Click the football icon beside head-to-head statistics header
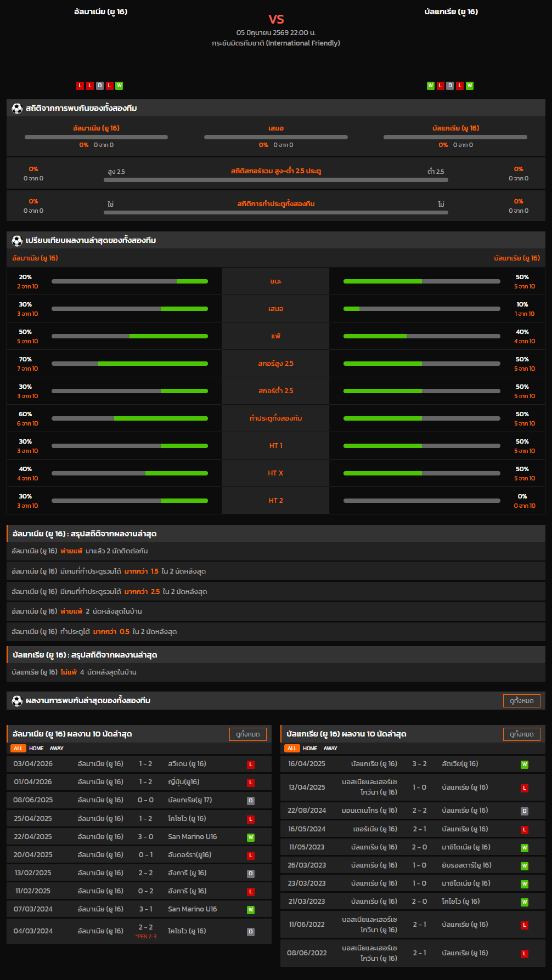Screen dimensions: 552x980 click(x=17, y=109)
